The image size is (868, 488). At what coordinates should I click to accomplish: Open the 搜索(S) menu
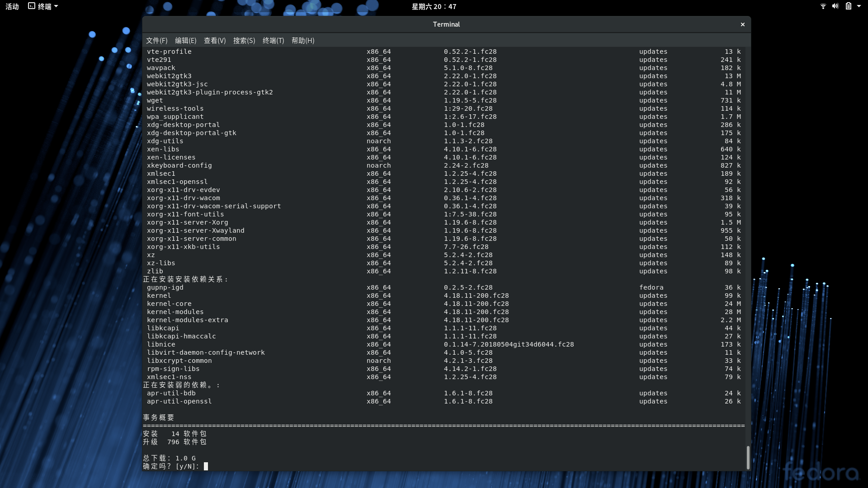(x=244, y=41)
